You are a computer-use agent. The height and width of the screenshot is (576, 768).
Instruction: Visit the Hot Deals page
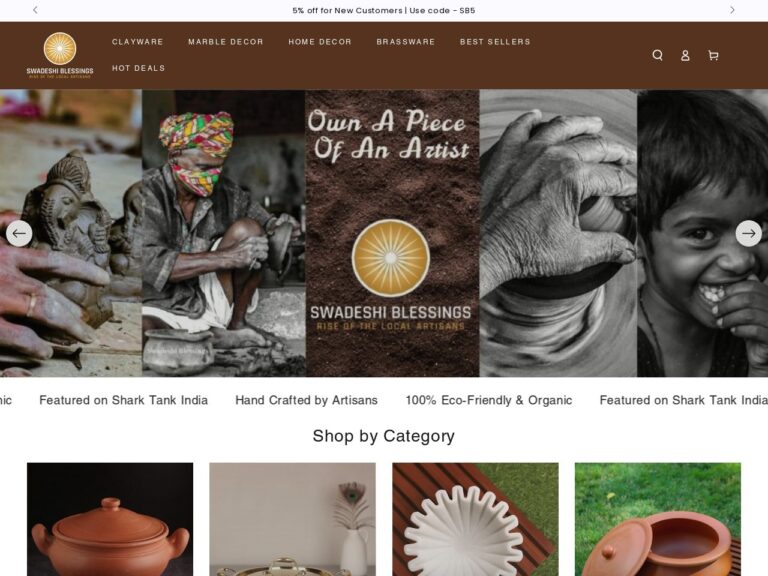pyautogui.click(x=139, y=68)
